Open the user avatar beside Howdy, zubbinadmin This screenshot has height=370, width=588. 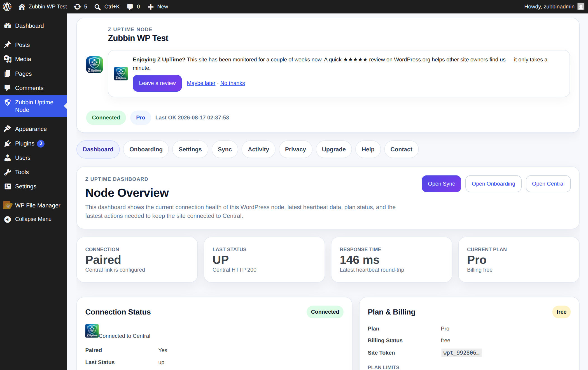(581, 6)
